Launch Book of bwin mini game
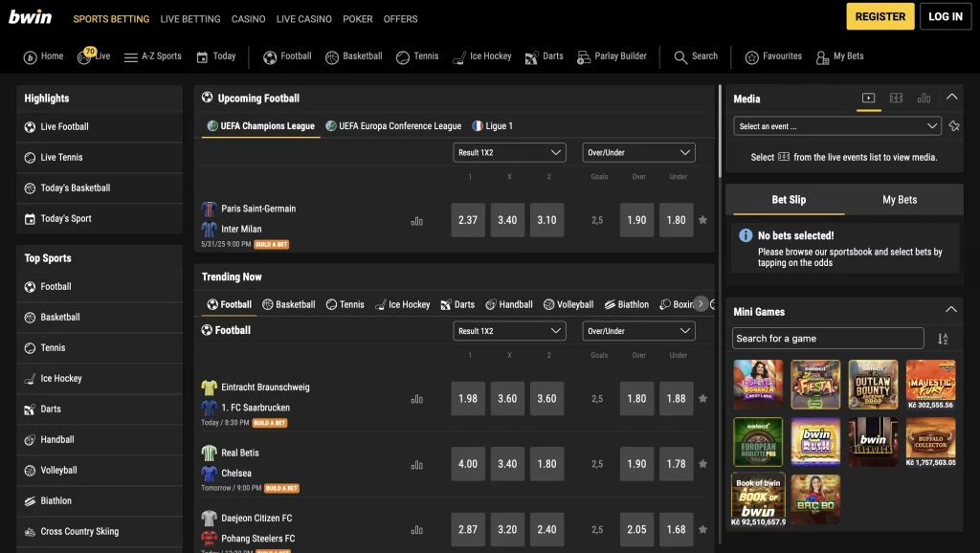The height and width of the screenshot is (553, 980). click(758, 499)
